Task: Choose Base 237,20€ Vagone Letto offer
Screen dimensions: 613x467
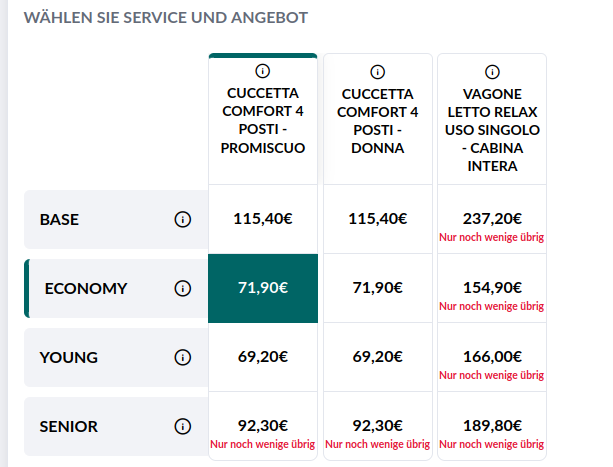Action: click(x=492, y=219)
